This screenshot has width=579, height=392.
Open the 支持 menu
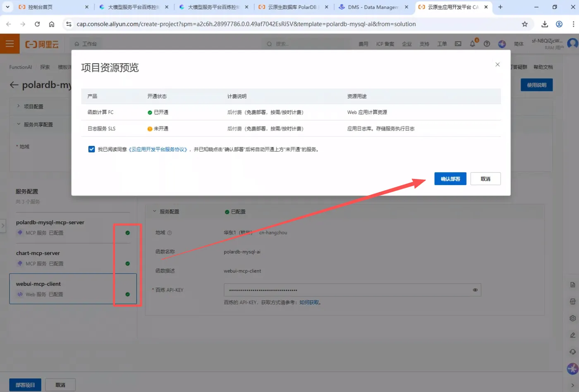(x=424, y=44)
